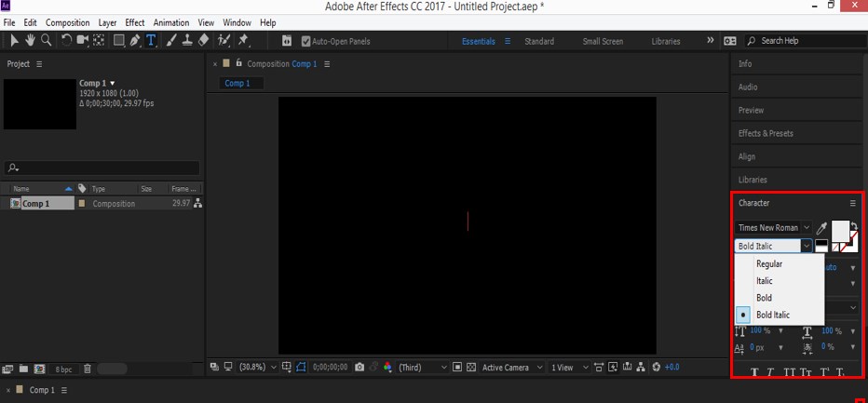Select the Selection arrow tool
The width and height of the screenshot is (868, 403).
(x=15, y=40)
